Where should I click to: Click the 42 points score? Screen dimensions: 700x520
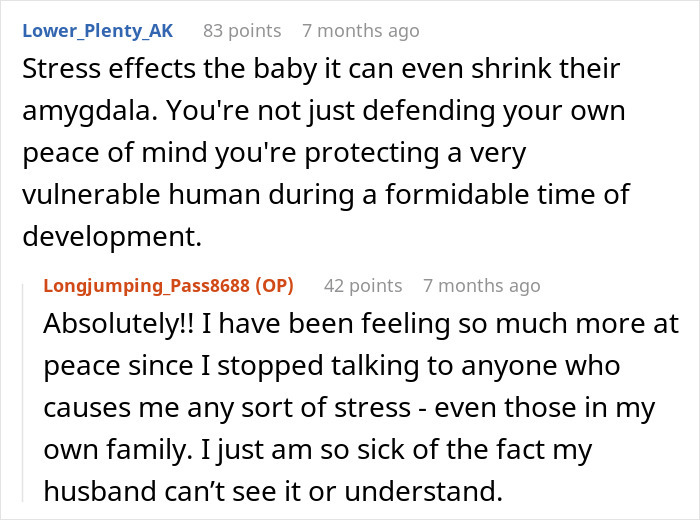coord(363,286)
